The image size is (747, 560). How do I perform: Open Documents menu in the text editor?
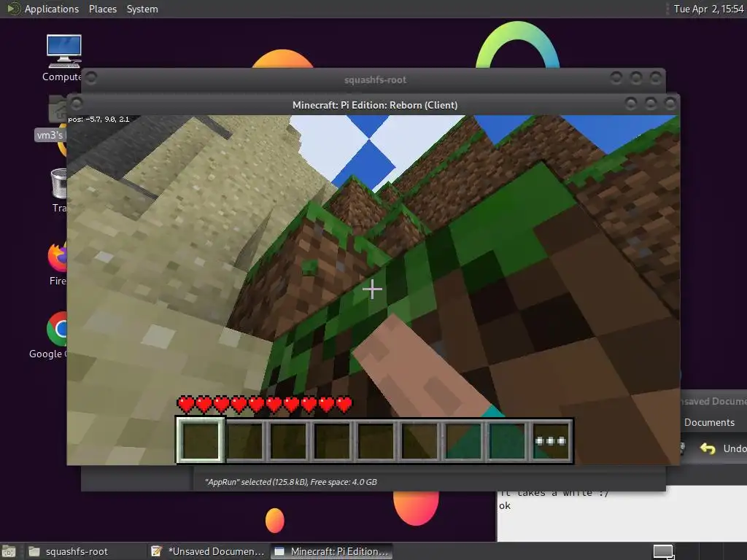click(709, 422)
